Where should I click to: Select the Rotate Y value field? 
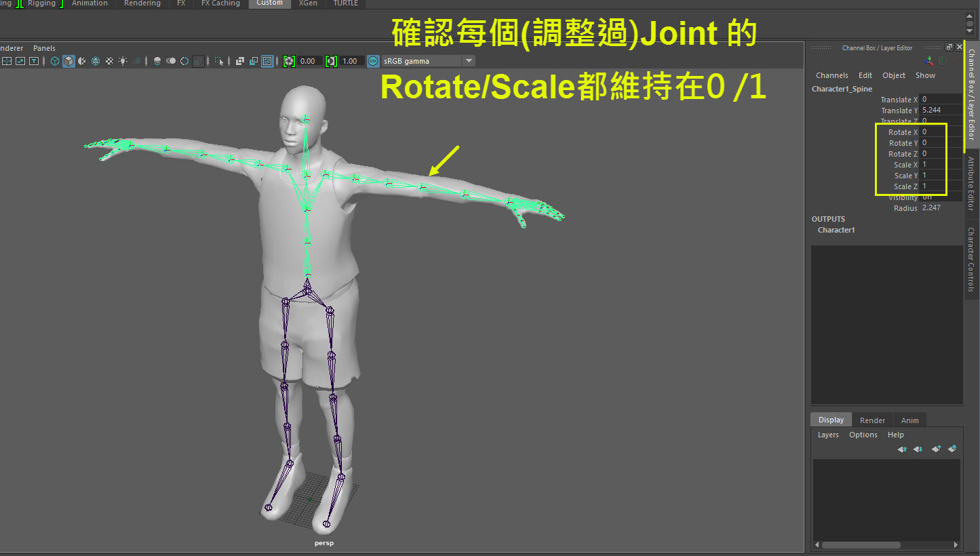(941, 143)
